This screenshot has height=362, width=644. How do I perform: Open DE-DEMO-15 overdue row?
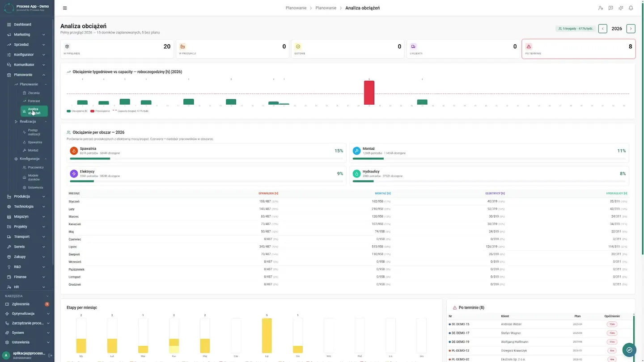pyautogui.click(x=540, y=324)
